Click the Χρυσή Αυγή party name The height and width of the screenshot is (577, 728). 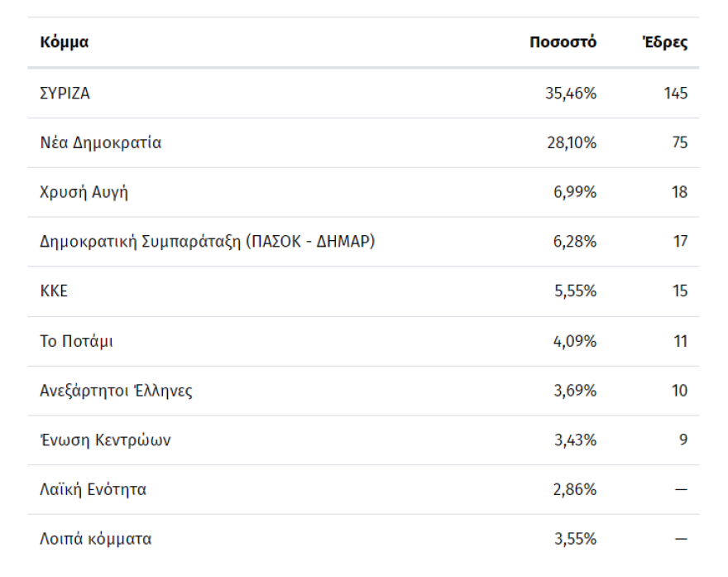click(x=84, y=193)
